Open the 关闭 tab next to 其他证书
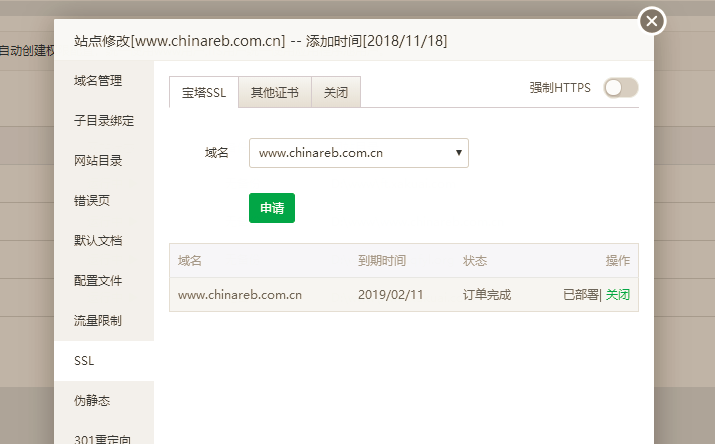The height and width of the screenshot is (444, 715). [x=336, y=93]
